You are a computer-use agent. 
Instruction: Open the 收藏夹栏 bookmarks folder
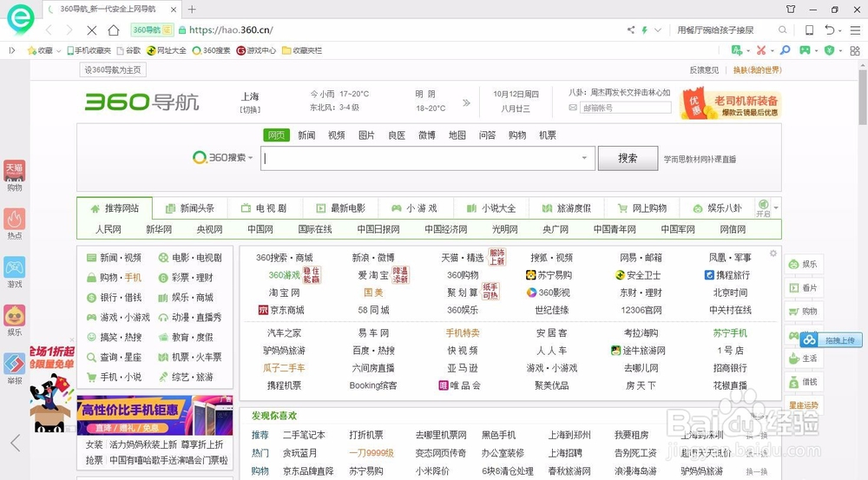302,50
